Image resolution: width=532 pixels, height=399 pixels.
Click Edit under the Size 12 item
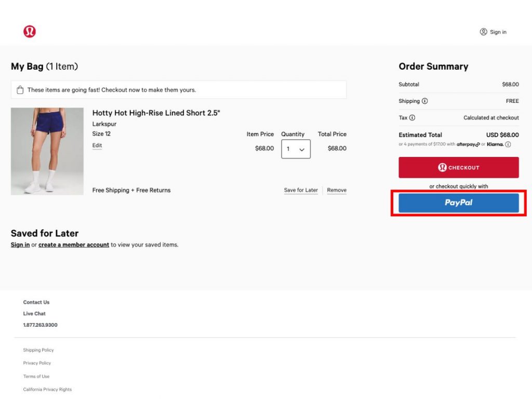click(97, 145)
